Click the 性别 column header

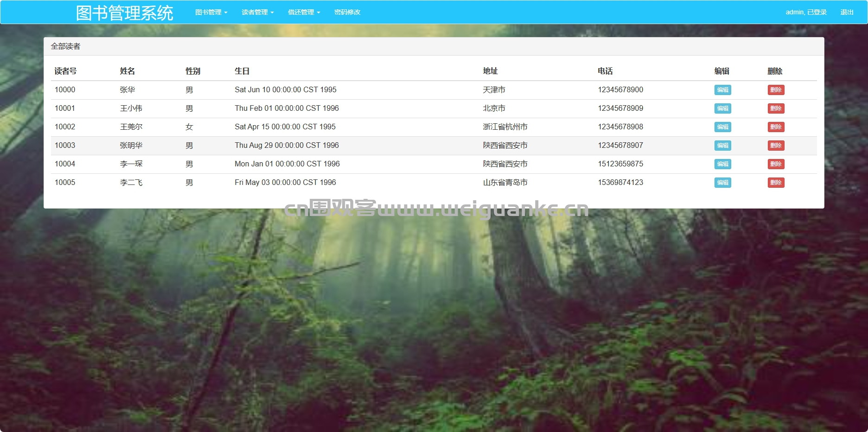193,71
